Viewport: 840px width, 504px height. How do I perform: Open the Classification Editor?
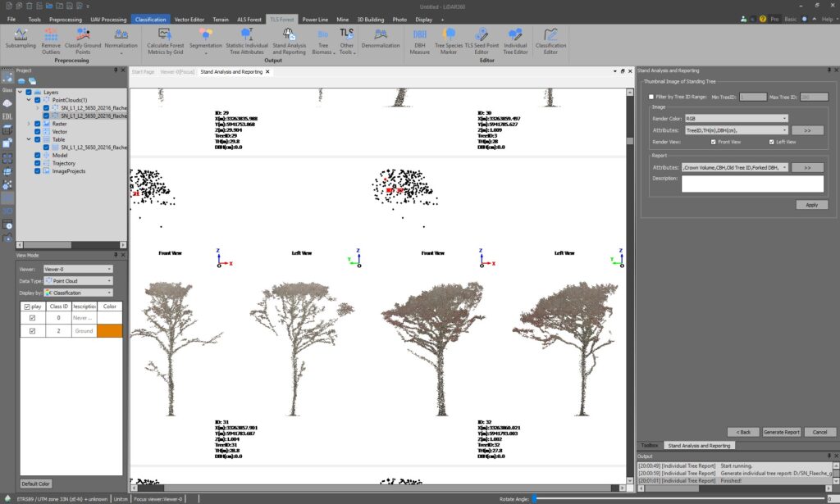(550, 41)
